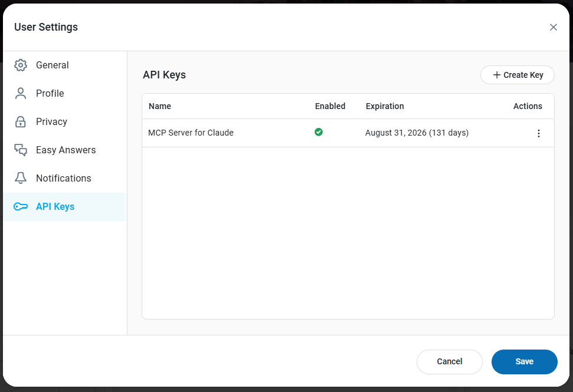The width and height of the screenshot is (573, 392).
Task: Click the Enabled column header
Action: point(330,106)
